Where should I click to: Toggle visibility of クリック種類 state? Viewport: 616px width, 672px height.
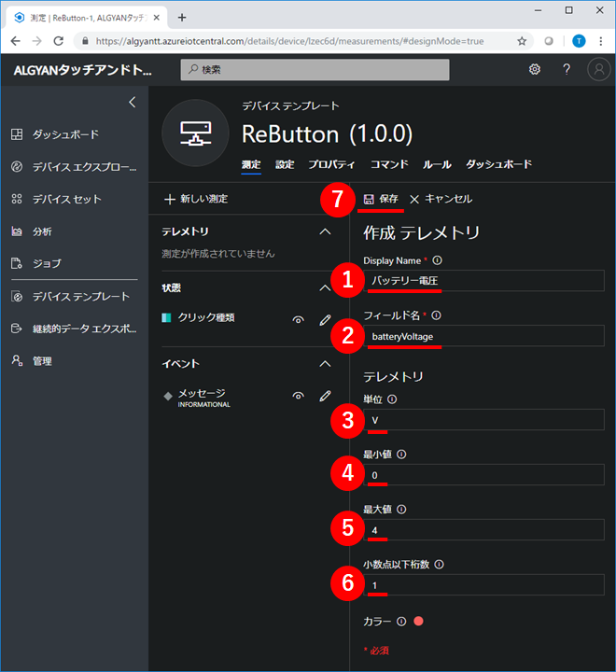(x=299, y=320)
